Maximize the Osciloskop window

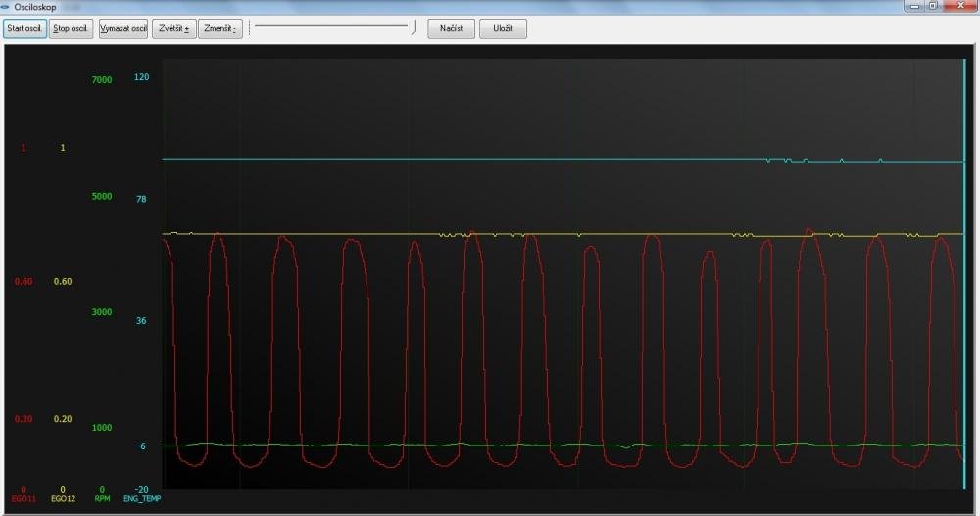[x=933, y=6]
